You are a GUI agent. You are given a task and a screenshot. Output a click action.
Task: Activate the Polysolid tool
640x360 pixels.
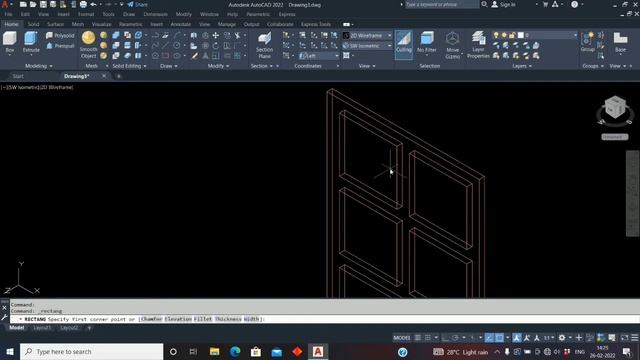[60, 36]
